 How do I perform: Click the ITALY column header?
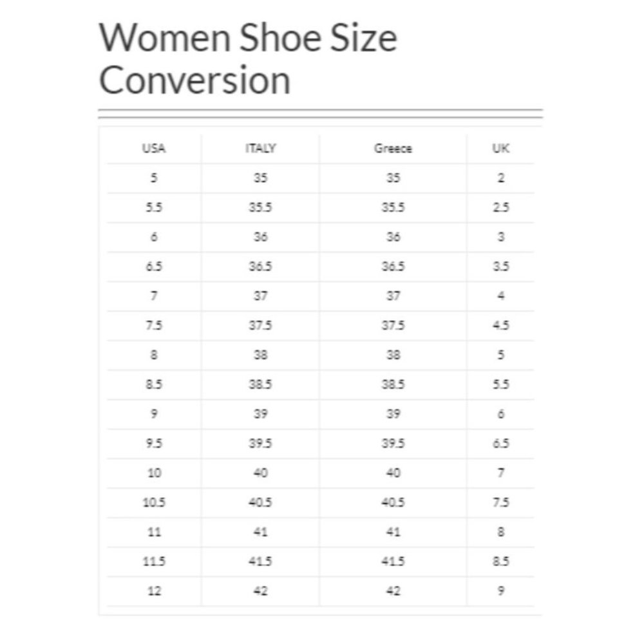(x=260, y=149)
